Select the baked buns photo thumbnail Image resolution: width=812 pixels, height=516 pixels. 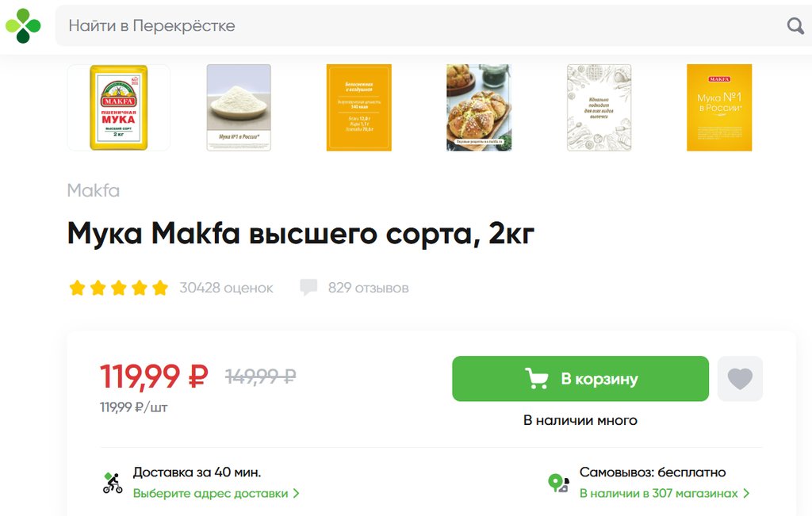click(479, 108)
